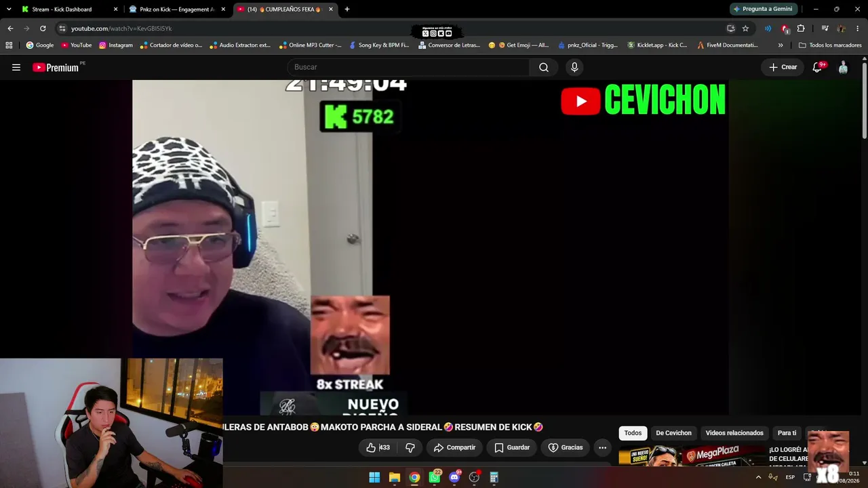Screen dimensions: 868x488
Task: Click the Chrome icon in taskbar
Action: [x=414, y=477]
